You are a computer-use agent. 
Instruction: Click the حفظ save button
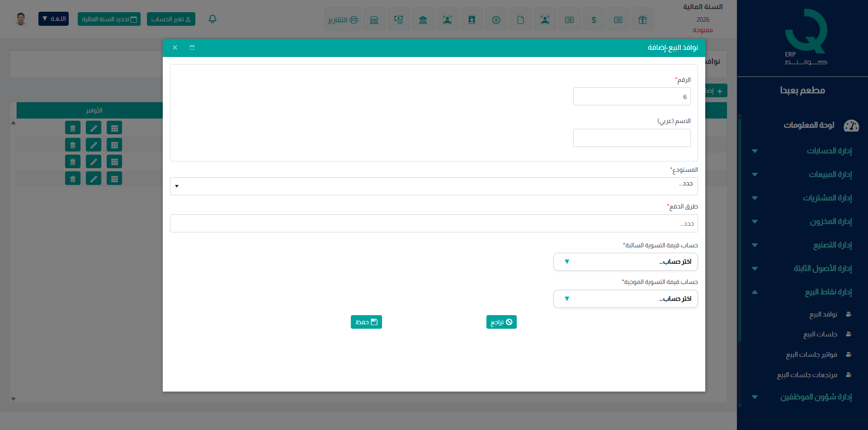[x=366, y=322]
